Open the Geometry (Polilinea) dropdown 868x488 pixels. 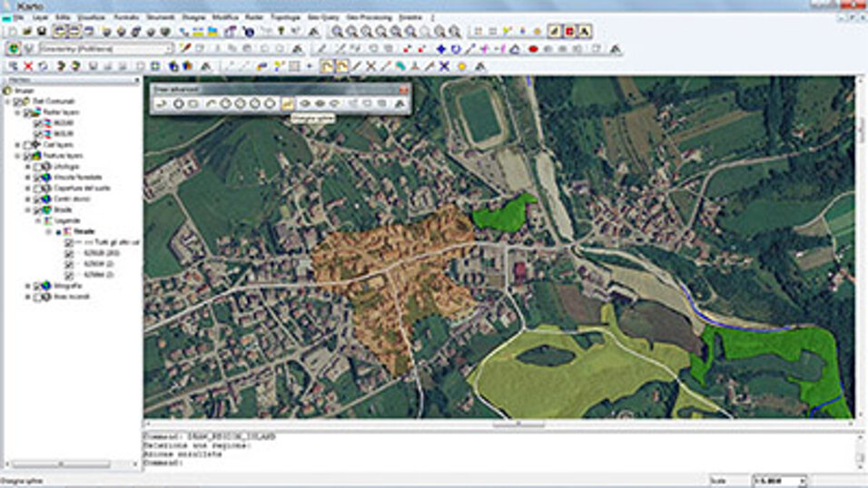[x=168, y=49]
